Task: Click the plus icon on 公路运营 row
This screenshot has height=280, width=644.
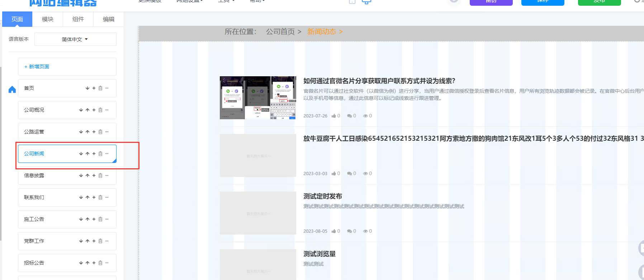Action: (94, 132)
